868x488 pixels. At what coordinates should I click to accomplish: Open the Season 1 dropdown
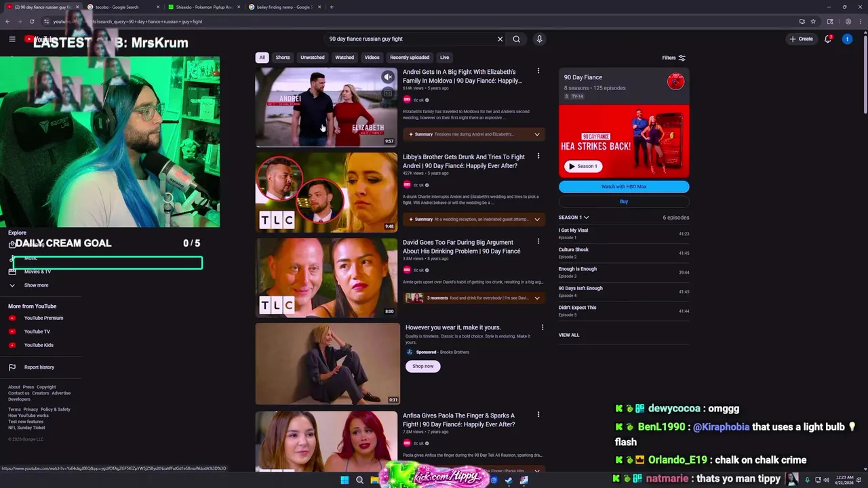point(574,218)
